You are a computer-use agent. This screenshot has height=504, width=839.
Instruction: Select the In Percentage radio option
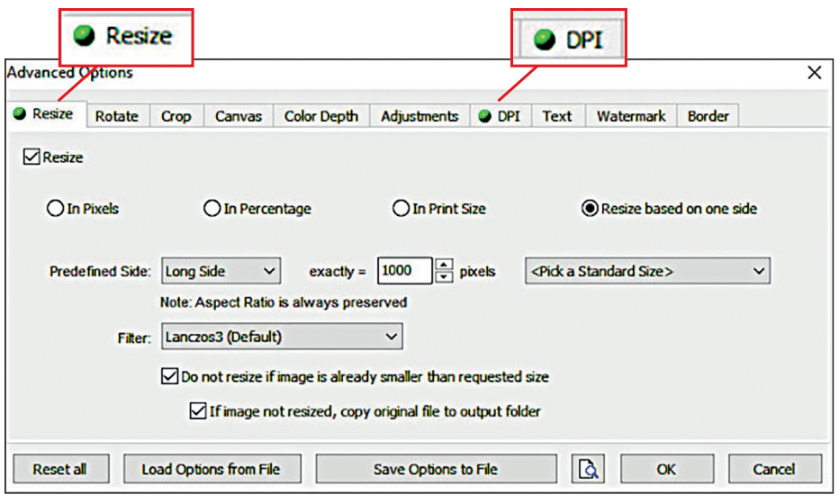[212, 209]
